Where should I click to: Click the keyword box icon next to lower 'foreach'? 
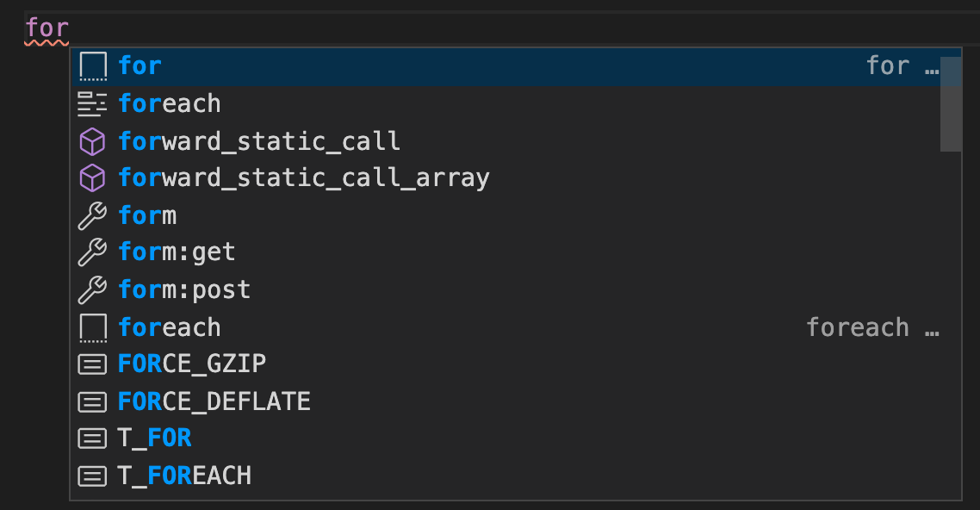92,327
